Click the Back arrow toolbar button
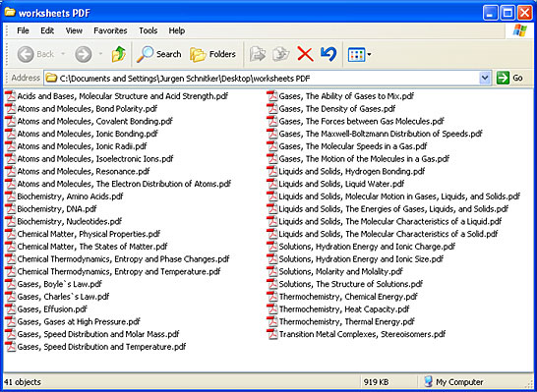This screenshot has height=392, width=537. [x=35, y=54]
